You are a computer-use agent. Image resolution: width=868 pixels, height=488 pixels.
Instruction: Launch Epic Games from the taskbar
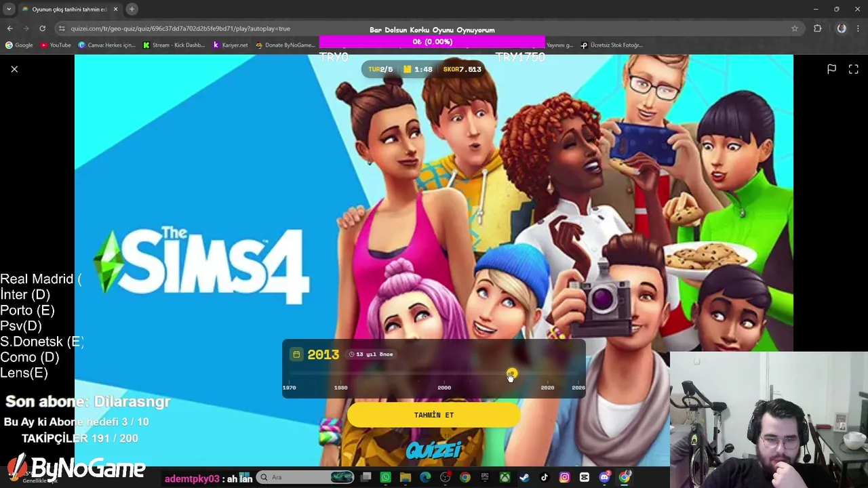click(x=485, y=477)
